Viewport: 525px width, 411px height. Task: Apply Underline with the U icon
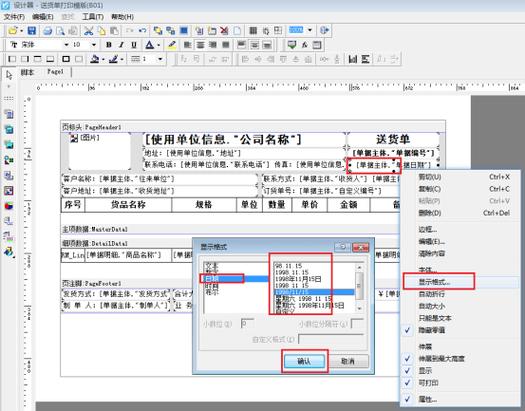pos(134,45)
